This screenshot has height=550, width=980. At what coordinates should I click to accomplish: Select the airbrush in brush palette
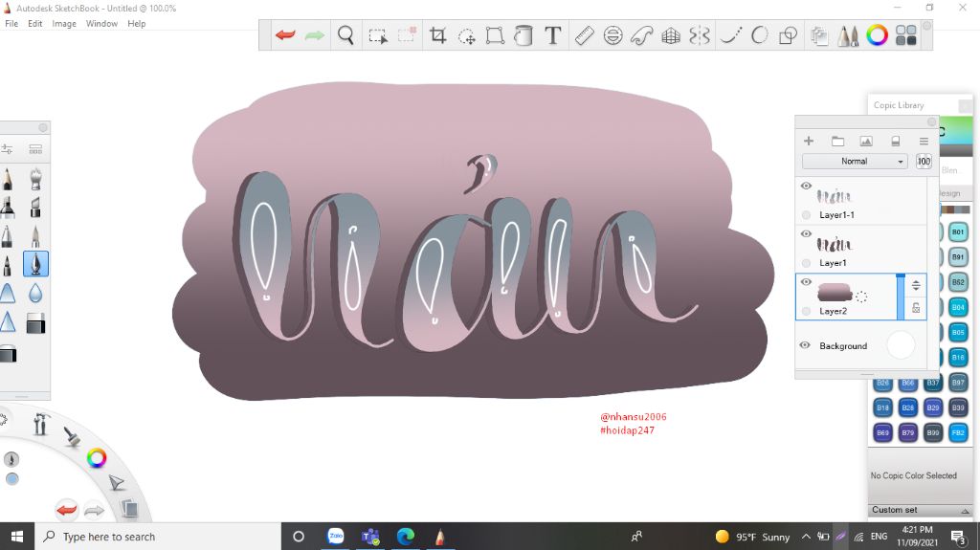click(35, 178)
